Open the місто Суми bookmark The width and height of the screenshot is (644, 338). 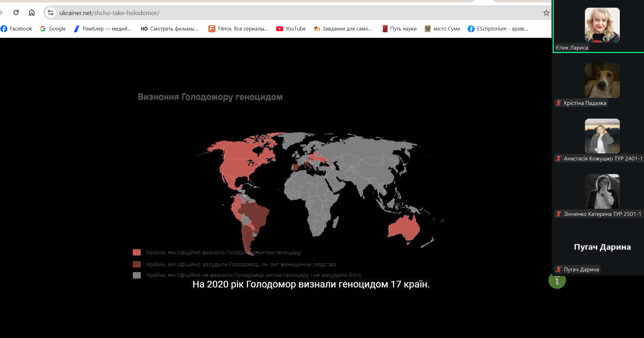pos(442,29)
